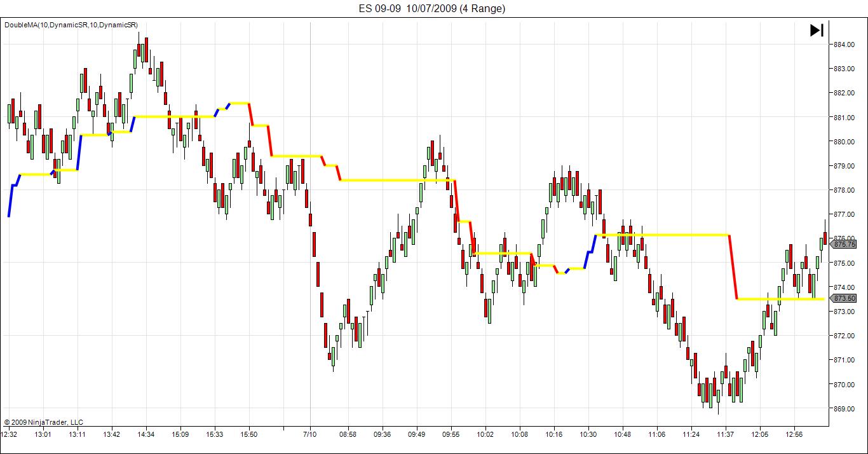Click the 09:55 time axis label
Image resolution: width=868 pixels, height=454 pixels.
[x=451, y=435]
